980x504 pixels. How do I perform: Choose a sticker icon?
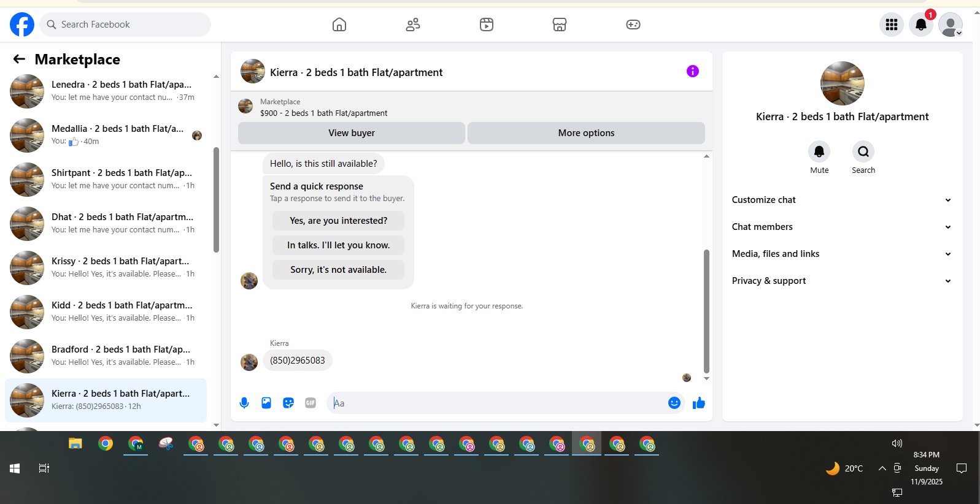pos(288,403)
